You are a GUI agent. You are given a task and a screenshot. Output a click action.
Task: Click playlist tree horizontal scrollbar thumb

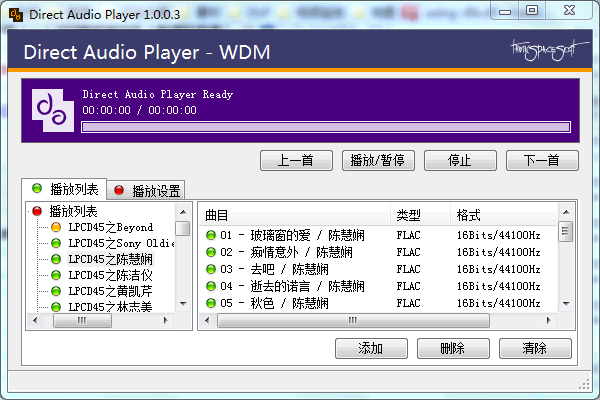(x=82, y=320)
